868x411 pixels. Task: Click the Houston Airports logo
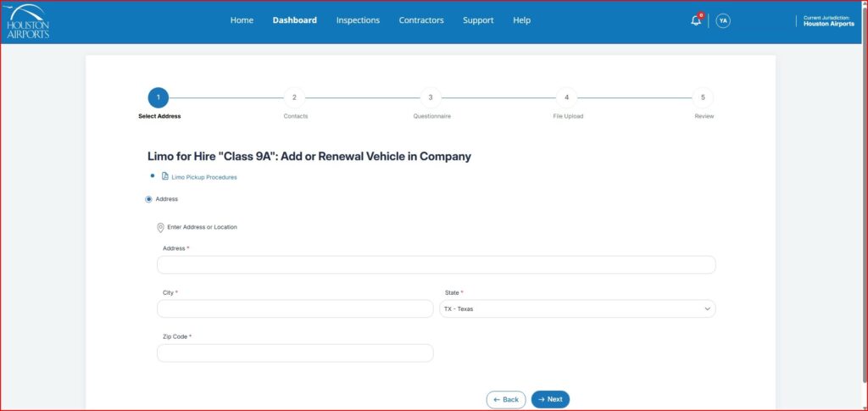(28, 20)
